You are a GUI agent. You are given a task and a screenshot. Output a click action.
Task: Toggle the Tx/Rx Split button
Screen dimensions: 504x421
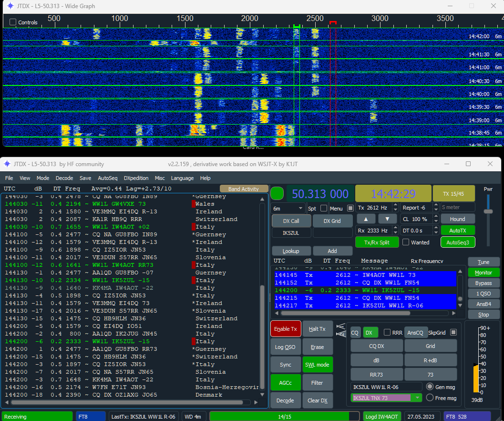point(377,242)
